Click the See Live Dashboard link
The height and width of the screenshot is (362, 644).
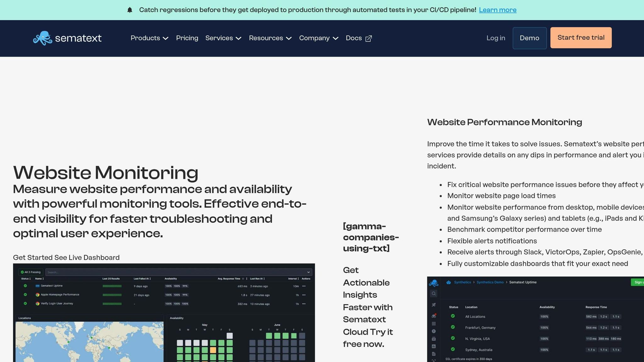tap(87, 258)
